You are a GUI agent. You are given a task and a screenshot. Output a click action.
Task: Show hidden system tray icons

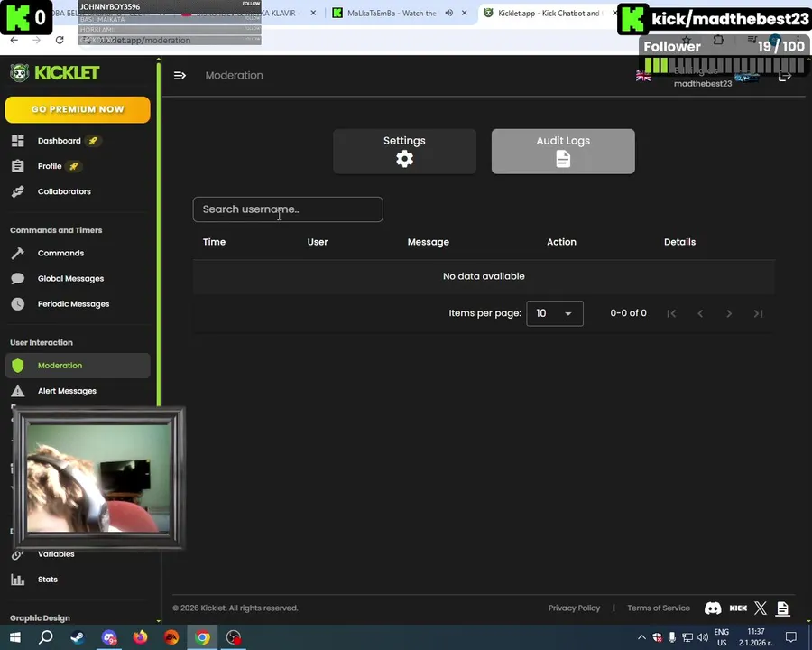coord(641,637)
